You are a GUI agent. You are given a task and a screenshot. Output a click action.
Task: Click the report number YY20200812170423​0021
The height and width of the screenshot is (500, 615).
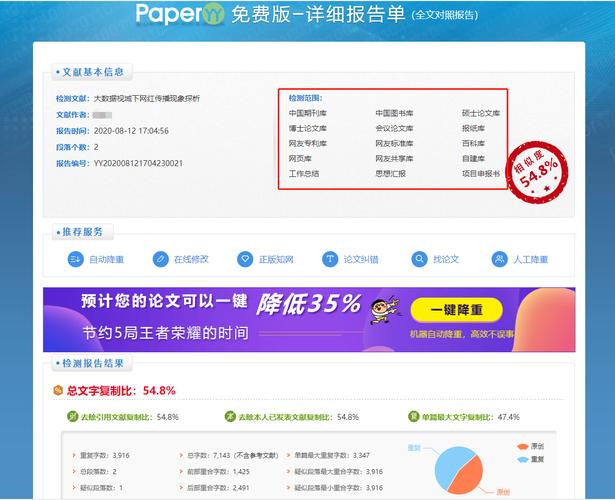[x=138, y=164]
